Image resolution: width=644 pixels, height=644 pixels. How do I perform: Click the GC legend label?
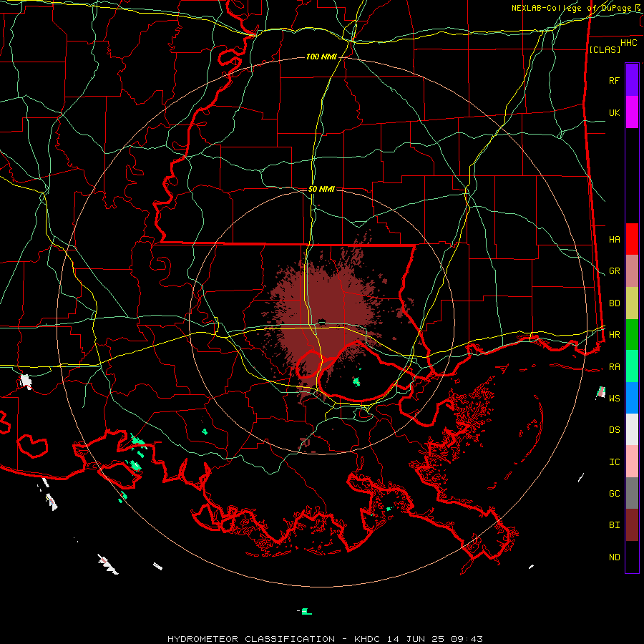coord(614,494)
